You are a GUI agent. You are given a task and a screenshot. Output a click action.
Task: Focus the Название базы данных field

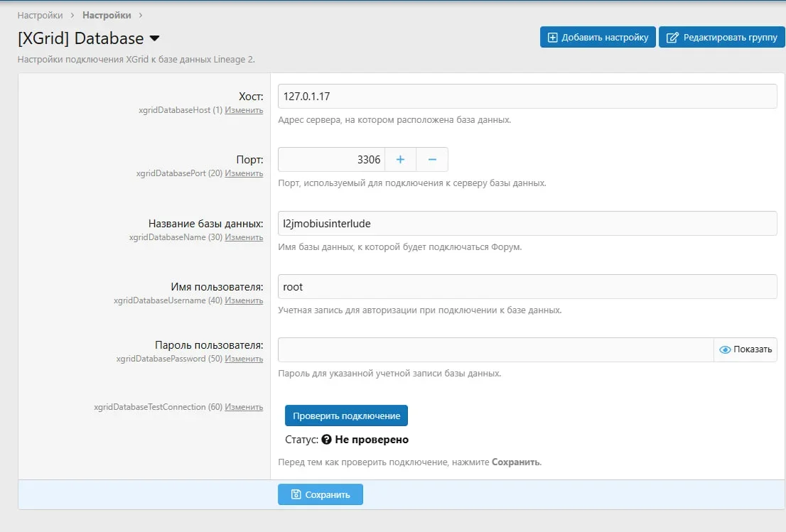[x=527, y=224]
